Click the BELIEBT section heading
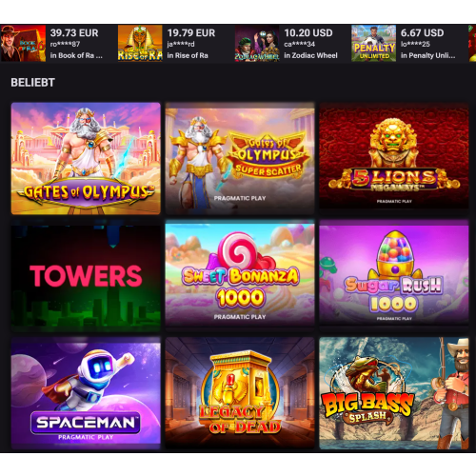The width and height of the screenshot is (476, 476). coord(33,83)
